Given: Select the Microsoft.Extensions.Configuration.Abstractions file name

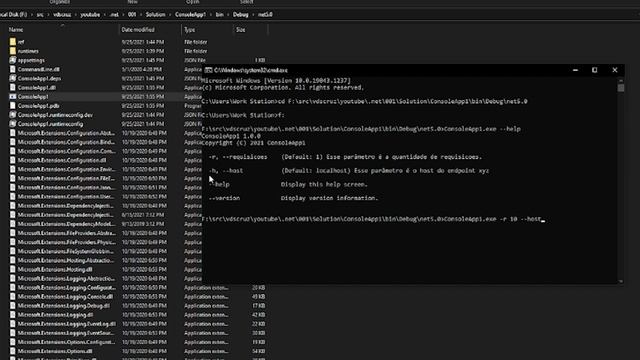Looking at the screenshot, I should point(66,133).
